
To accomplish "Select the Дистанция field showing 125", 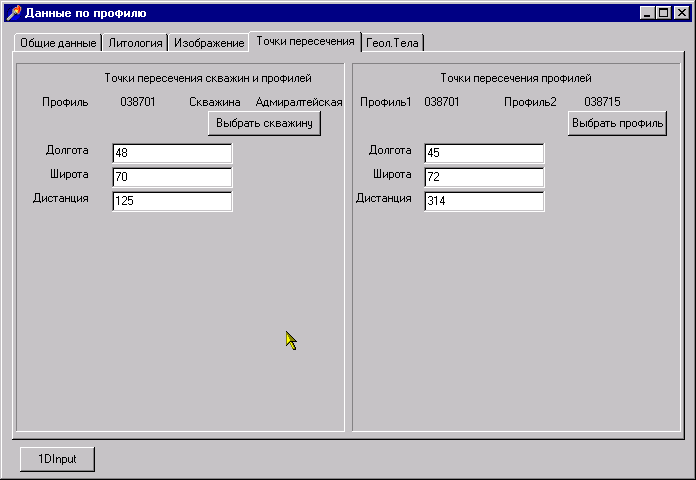I will [x=172, y=201].
